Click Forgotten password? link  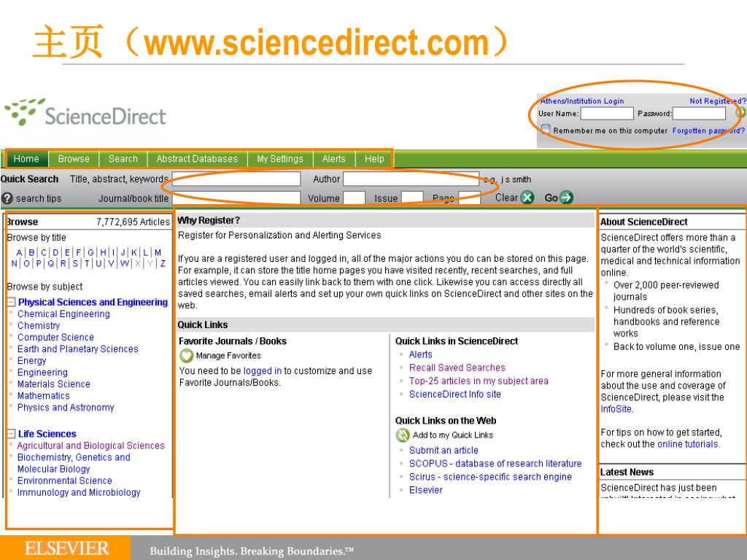pos(708,131)
